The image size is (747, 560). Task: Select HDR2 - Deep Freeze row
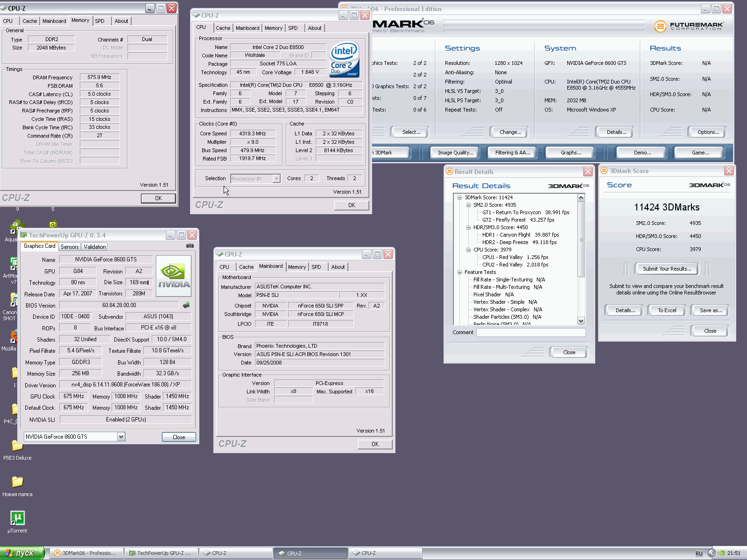(x=519, y=242)
